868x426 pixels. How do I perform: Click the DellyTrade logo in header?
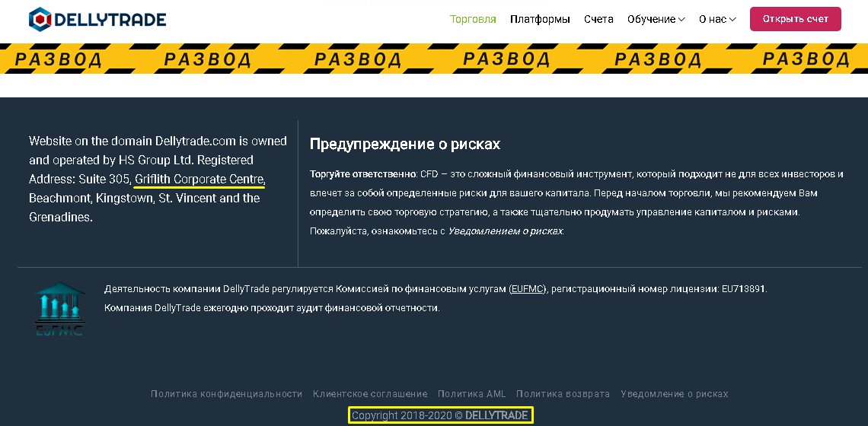(97, 19)
